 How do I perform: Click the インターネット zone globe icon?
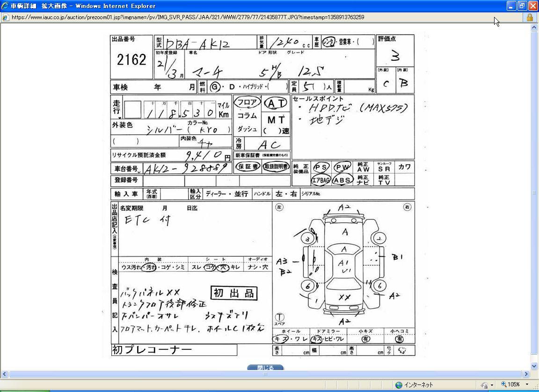(x=399, y=385)
